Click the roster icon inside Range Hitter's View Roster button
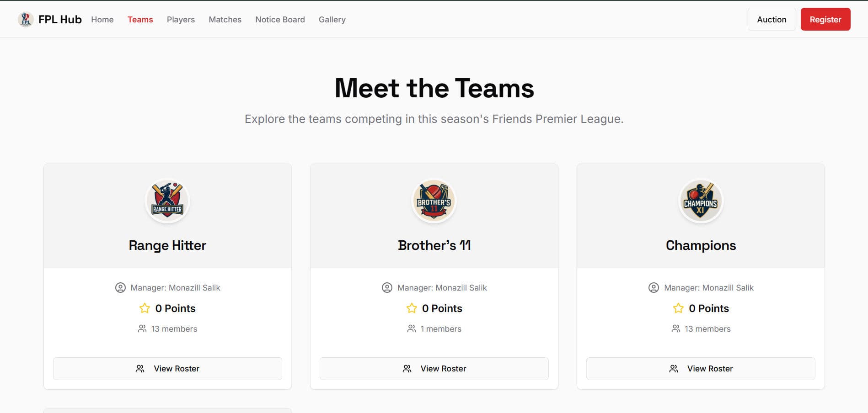 coord(140,368)
